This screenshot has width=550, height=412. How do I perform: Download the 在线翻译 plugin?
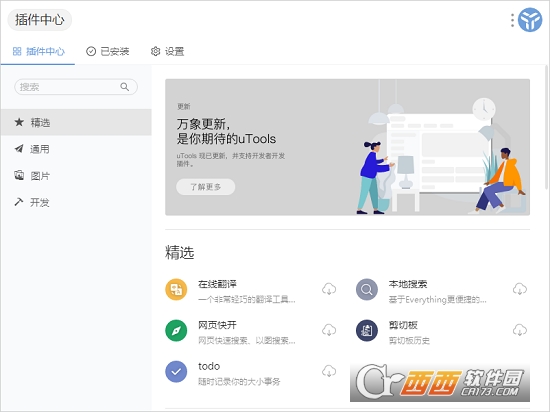pyautogui.click(x=329, y=289)
